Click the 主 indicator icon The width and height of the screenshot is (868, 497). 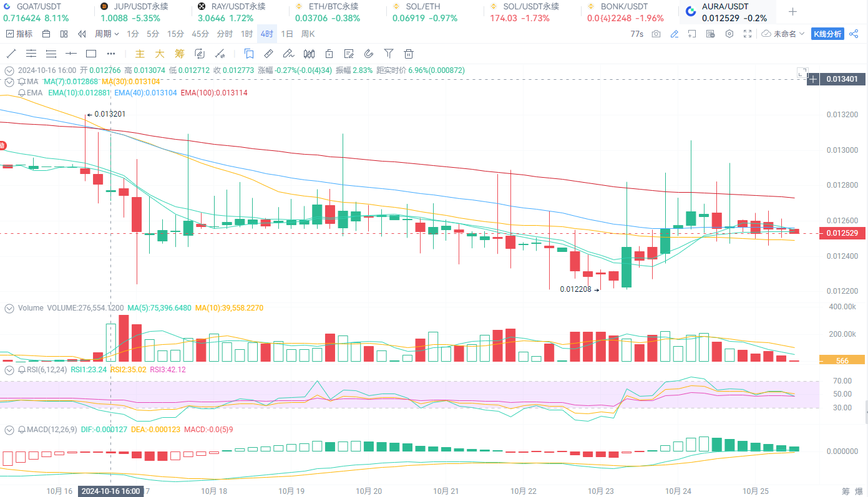click(x=140, y=54)
